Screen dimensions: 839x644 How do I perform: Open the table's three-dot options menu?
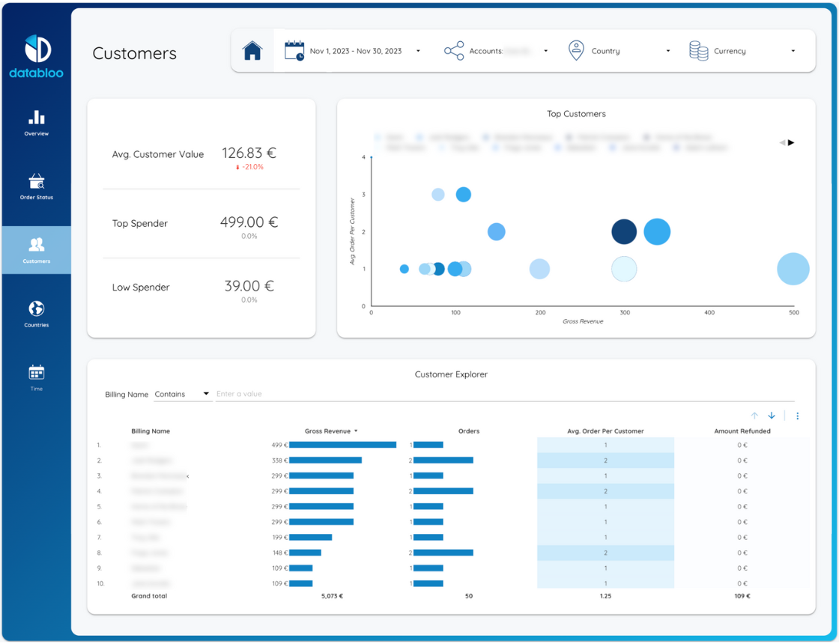click(x=797, y=416)
